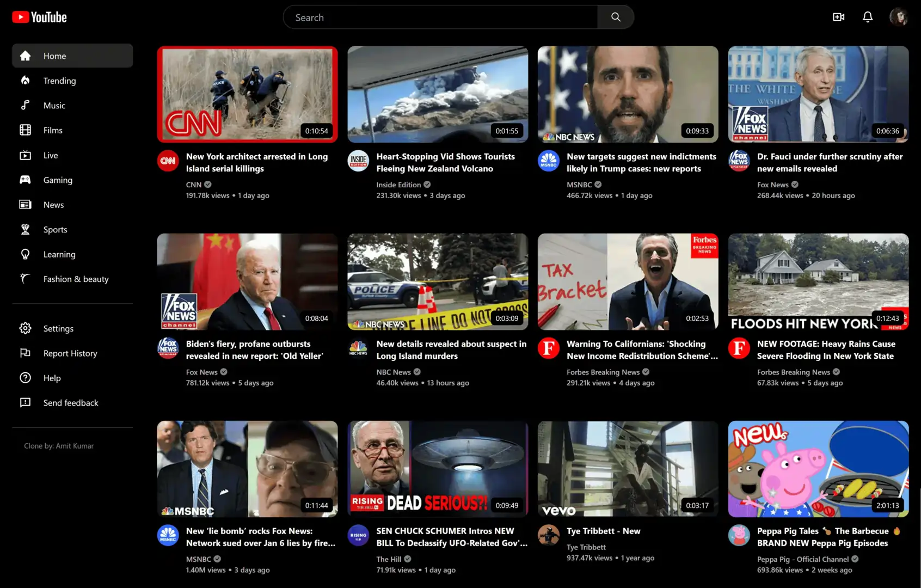Image resolution: width=921 pixels, height=588 pixels.
Task: Play the Tax Bracket Forbes thumbnail
Action: coord(628,281)
